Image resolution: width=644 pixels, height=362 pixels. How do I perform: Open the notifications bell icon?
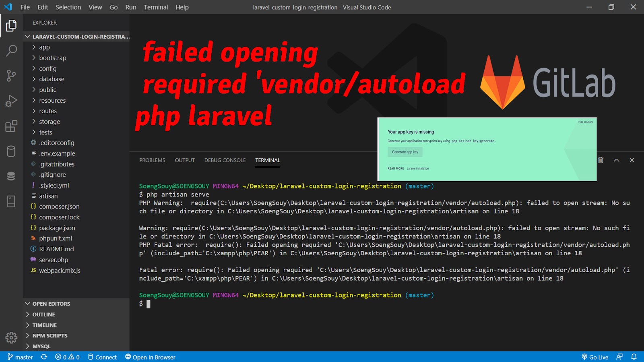click(634, 357)
